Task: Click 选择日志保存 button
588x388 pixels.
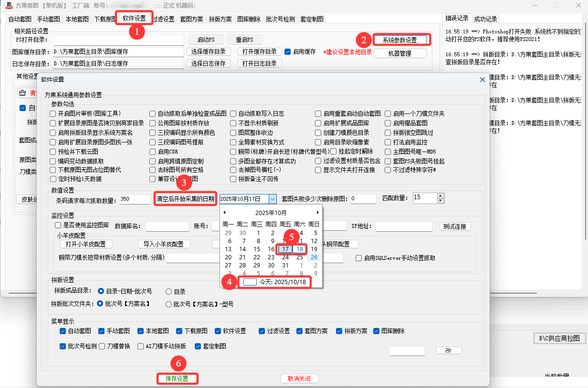Action: [x=208, y=63]
